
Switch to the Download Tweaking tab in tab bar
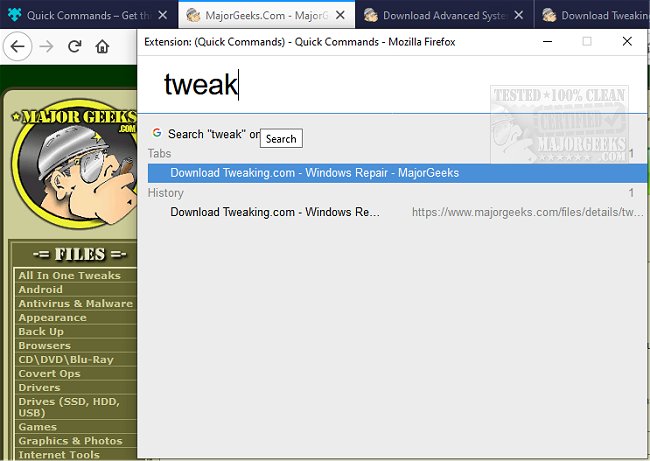tap(592, 15)
